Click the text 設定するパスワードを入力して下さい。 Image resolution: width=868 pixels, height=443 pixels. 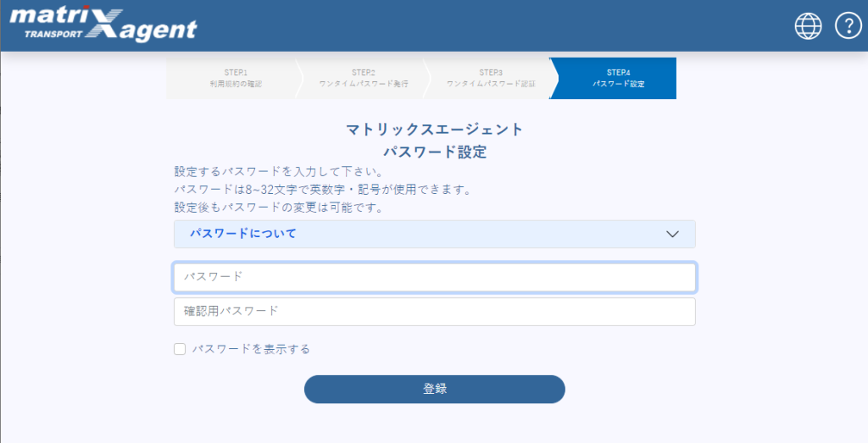pyautogui.click(x=278, y=171)
